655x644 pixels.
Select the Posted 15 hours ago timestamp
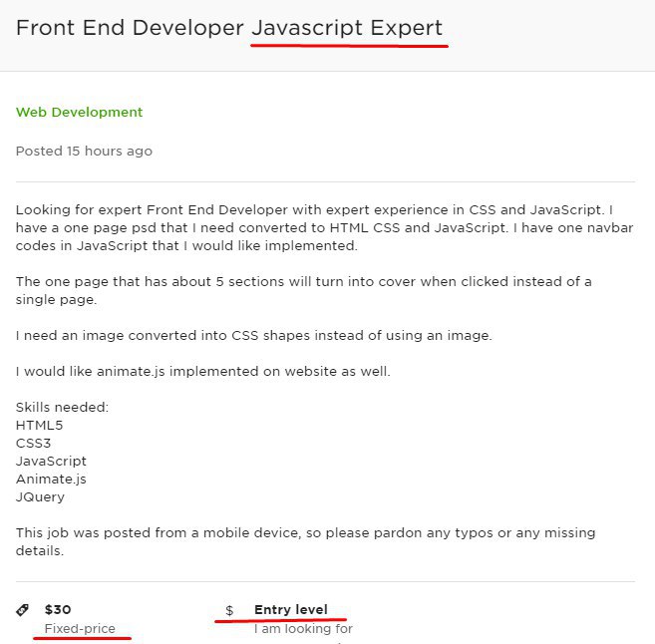point(84,151)
